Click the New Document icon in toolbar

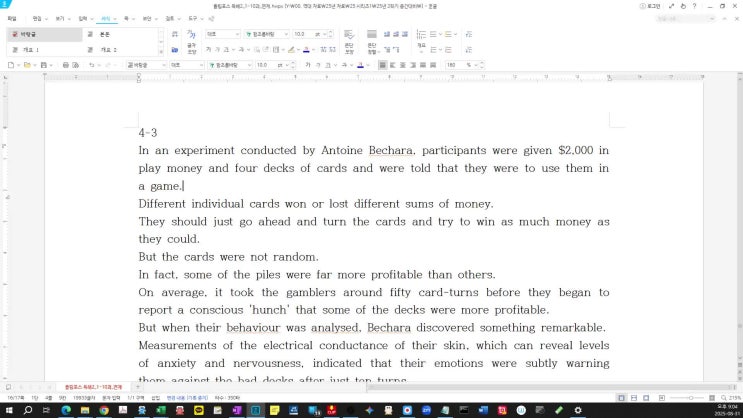click(x=11, y=65)
